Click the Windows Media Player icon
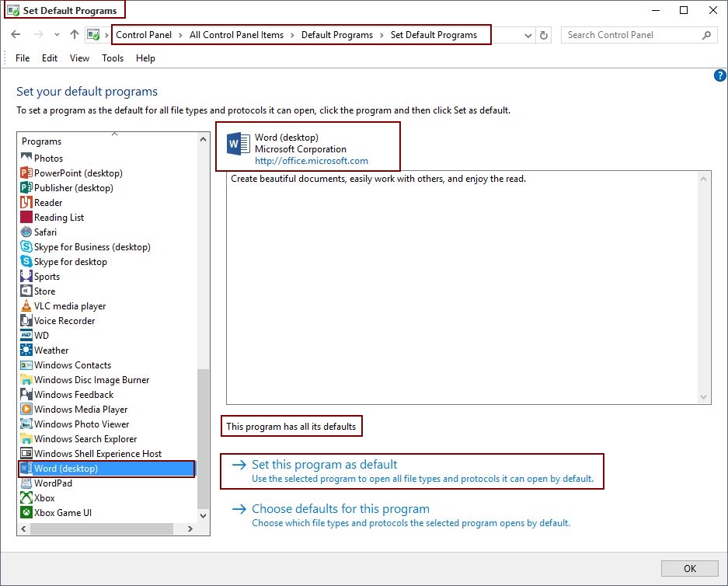The width and height of the screenshot is (728, 586). pos(26,409)
